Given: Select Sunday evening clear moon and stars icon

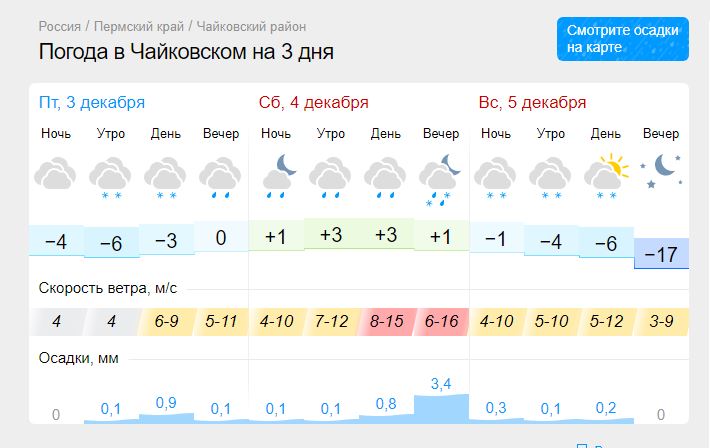Looking at the screenshot, I should click(x=661, y=171).
